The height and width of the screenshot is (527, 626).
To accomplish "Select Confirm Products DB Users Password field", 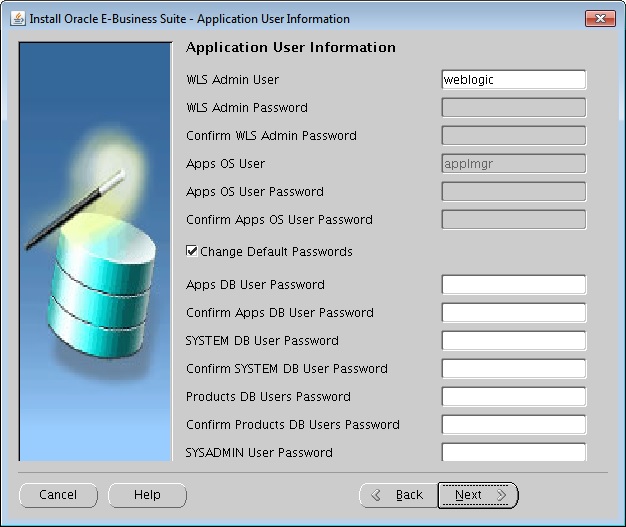I will coord(513,425).
